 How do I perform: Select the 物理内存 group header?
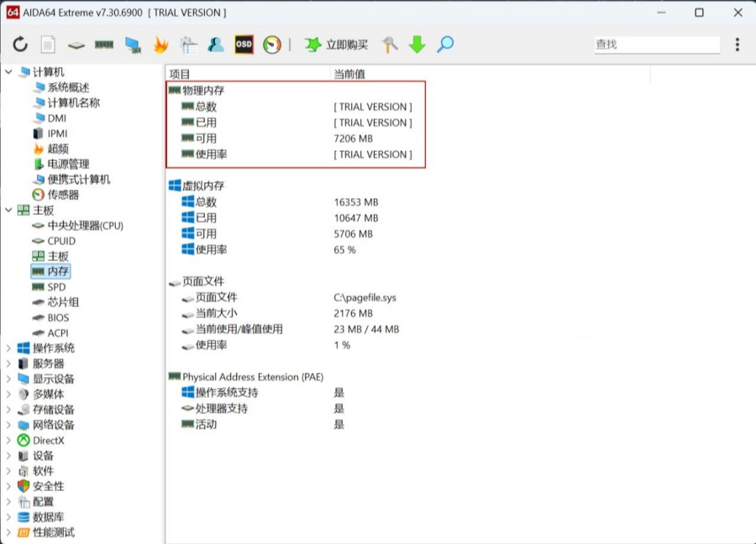[x=203, y=90]
